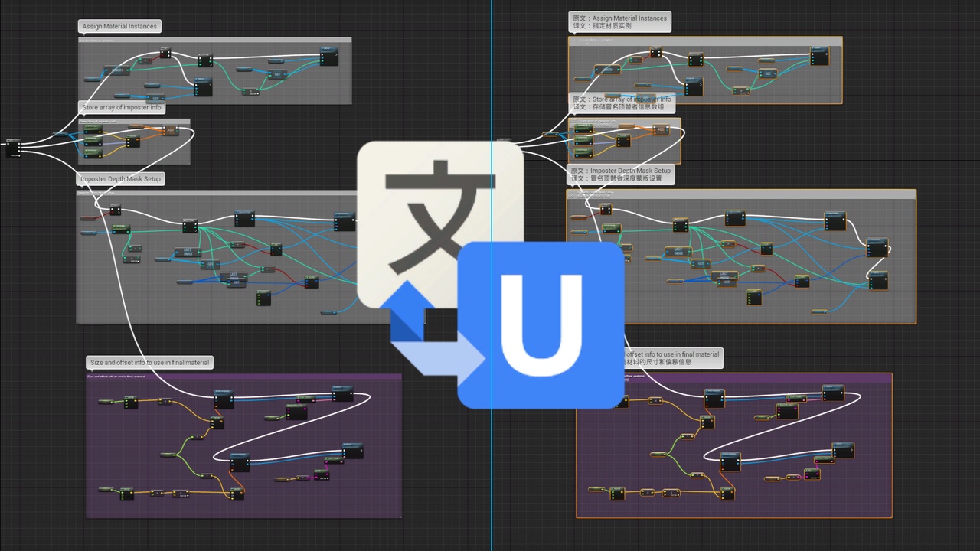
Task: Click the "Size and offset info to use in final material" bubble in the left graph
Action: coord(149,363)
